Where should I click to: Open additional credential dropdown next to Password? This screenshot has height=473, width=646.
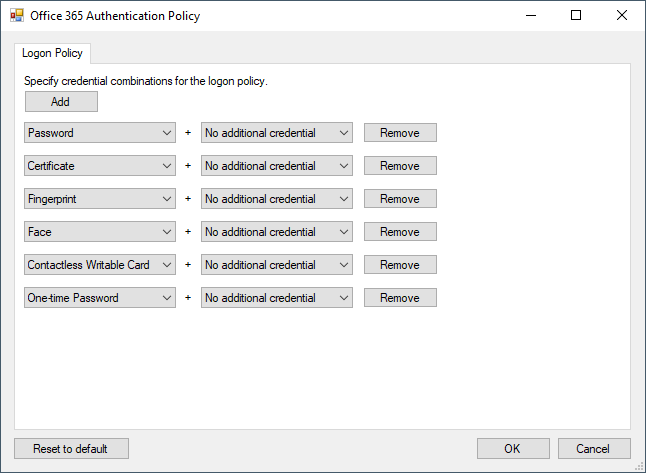(x=277, y=133)
